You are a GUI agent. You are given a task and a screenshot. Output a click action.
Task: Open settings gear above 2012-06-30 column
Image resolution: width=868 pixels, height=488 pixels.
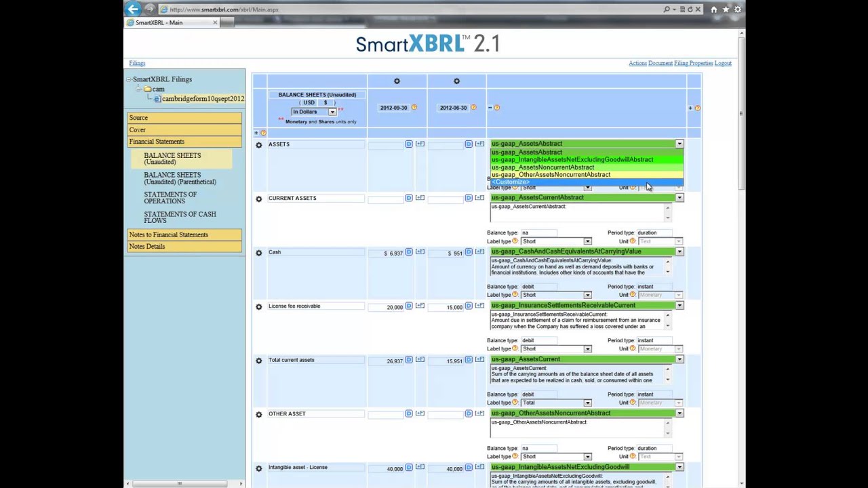pyautogui.click(x=456, y=81)
